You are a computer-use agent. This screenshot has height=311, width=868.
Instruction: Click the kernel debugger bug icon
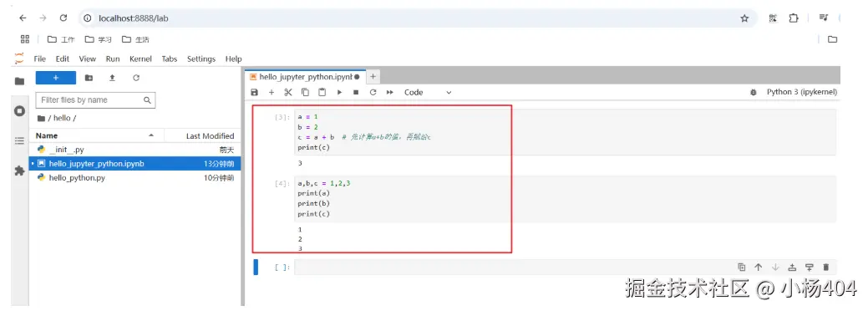pos(753,93)
